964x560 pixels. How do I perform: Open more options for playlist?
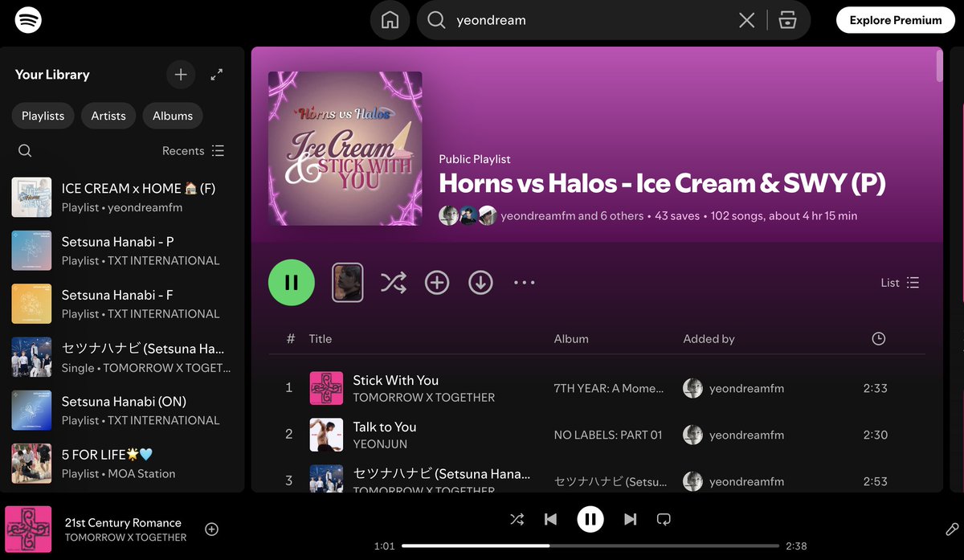point(525,283)
